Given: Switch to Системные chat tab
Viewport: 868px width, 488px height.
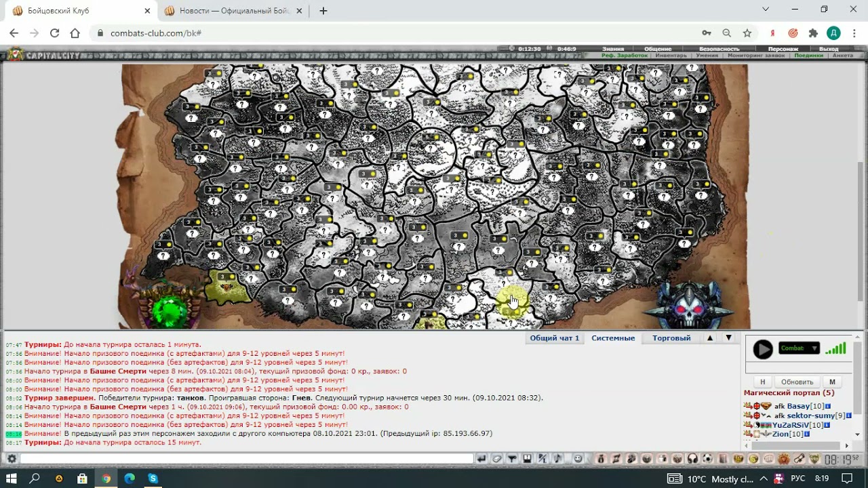Looking at the screenshot, I should (613, 338).
